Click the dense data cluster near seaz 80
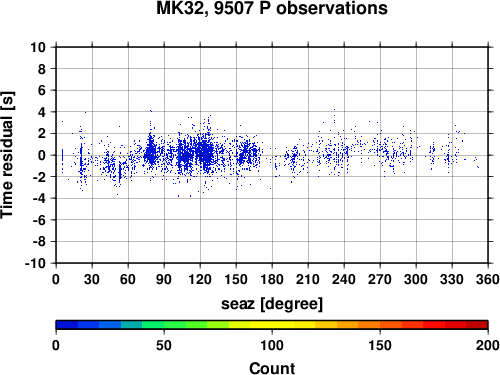500x375 pixels. [x=151, y=153]
